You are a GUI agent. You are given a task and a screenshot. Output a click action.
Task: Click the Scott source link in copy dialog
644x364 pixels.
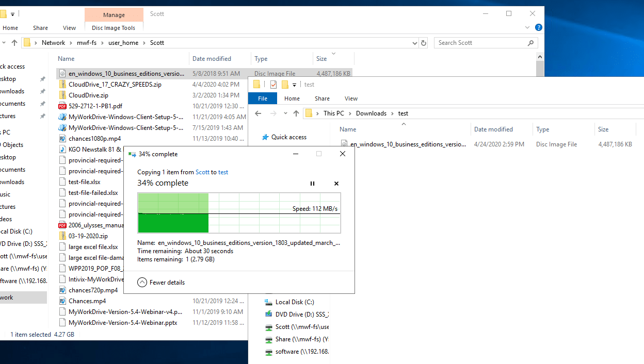coord(202,172)
